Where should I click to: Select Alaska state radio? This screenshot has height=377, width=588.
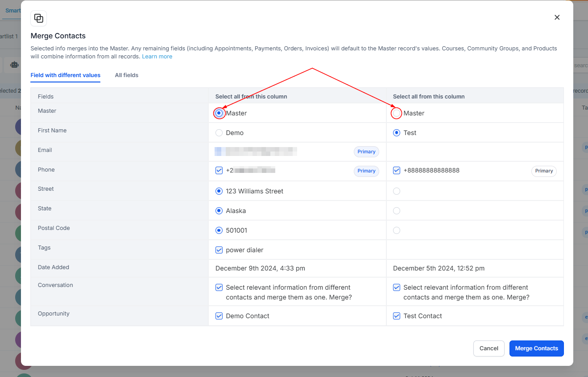click(x=219, y=211)
